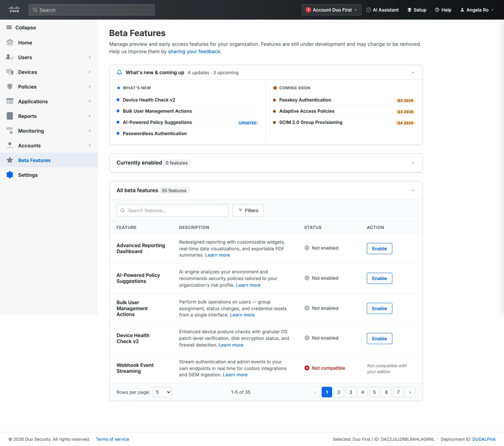Viewport: 504px width, 446px height.
Task: Go to Settings in sidebar
Action: coord(49,175)
